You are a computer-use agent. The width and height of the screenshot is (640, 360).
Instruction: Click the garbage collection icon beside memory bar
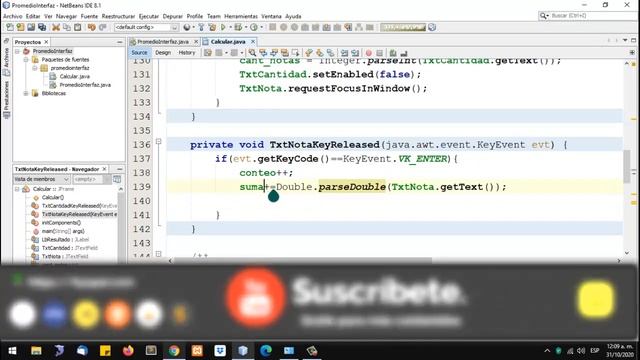(432, 27)
